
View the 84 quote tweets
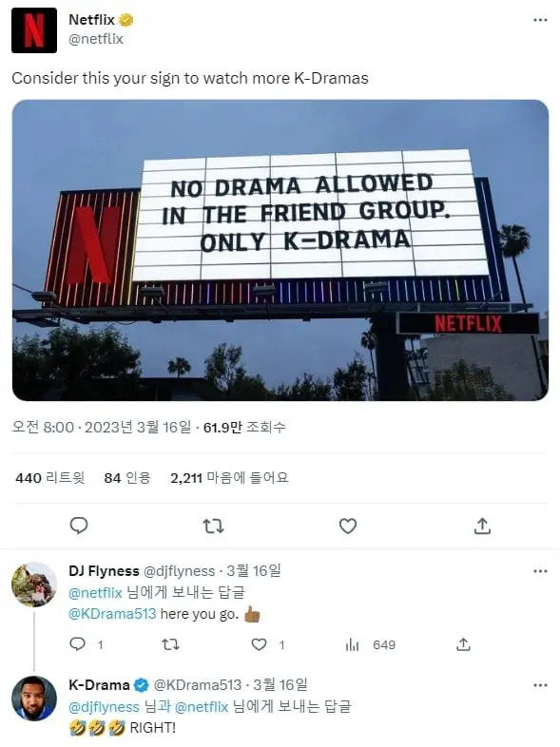[x=127, y=478]
